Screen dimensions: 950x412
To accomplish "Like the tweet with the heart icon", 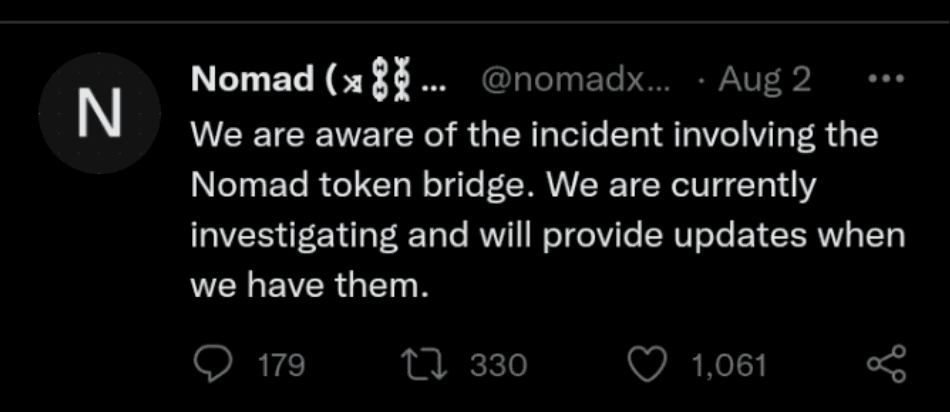I will pyautogui.click(x=645, y=365).
